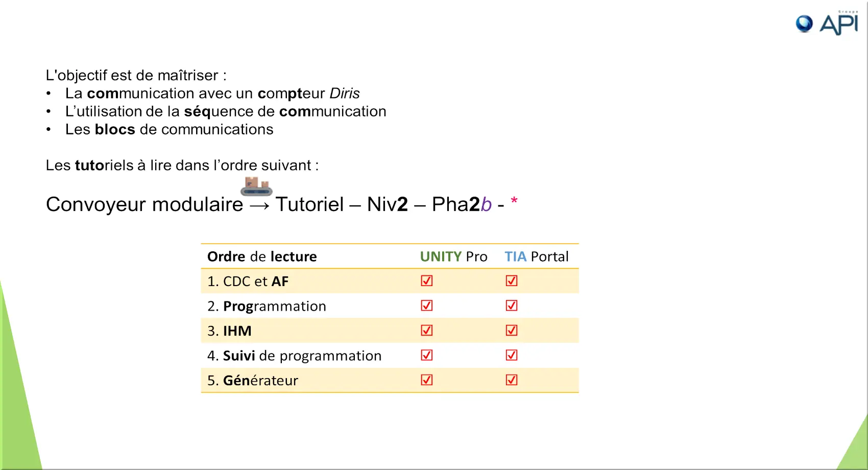
Task: Toggle UNITY Pro checkbox for IHM
Action: [427, 331]
